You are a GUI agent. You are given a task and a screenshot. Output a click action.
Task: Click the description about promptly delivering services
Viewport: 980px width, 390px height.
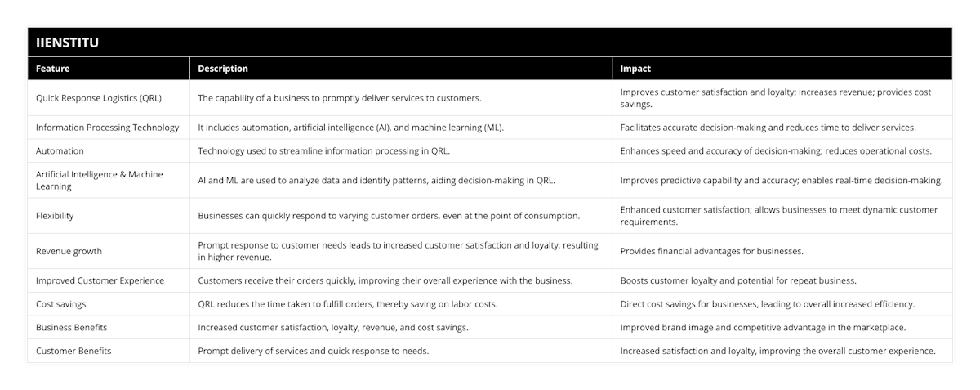[x=340, y=98]
